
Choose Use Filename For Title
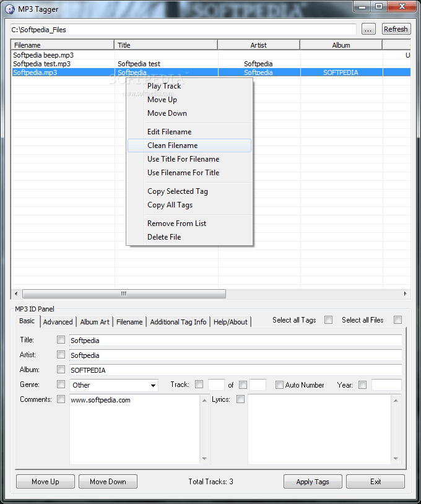pos(189,173)
